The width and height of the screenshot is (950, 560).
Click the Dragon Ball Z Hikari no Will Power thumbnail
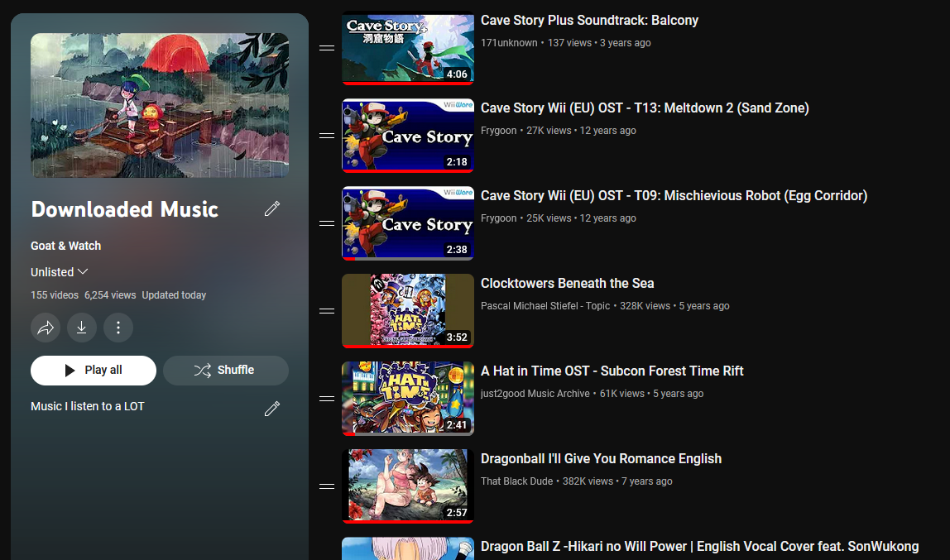pos(408,548)
